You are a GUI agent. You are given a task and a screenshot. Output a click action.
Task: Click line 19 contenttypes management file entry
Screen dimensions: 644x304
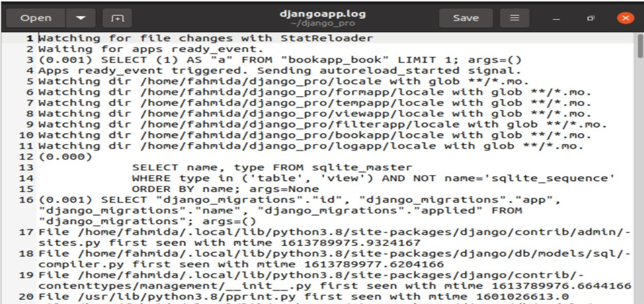tap(335, 280)
